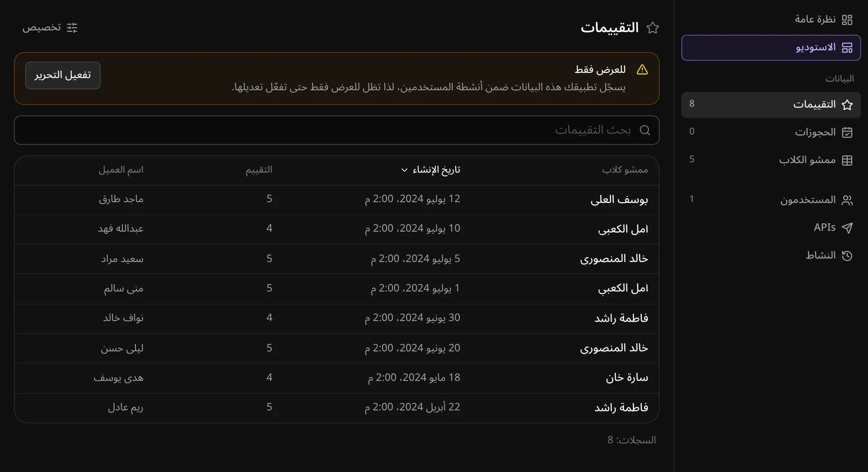
Task: Open المستخدمون users page
Action: click(771, 200)
